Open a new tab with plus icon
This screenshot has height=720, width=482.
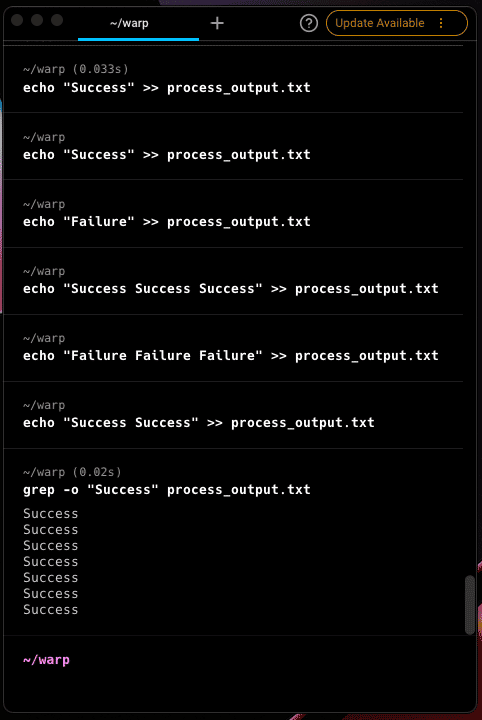coord(217,23)
